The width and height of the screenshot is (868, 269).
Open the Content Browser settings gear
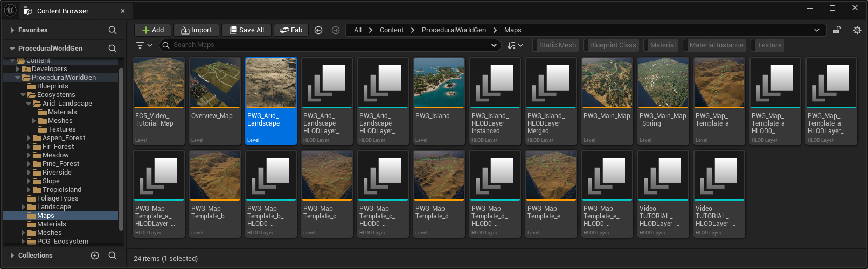857,30
